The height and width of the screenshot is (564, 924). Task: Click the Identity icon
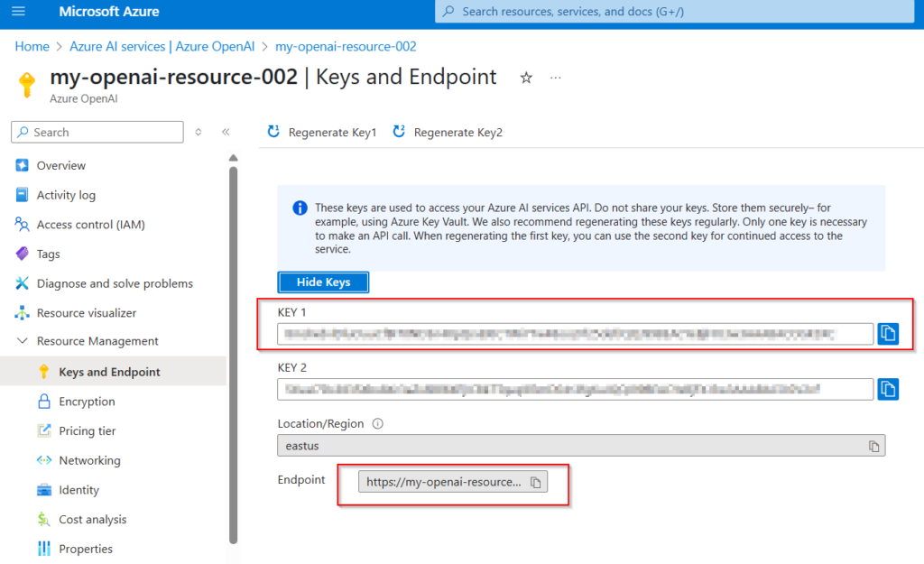(44, 490)
